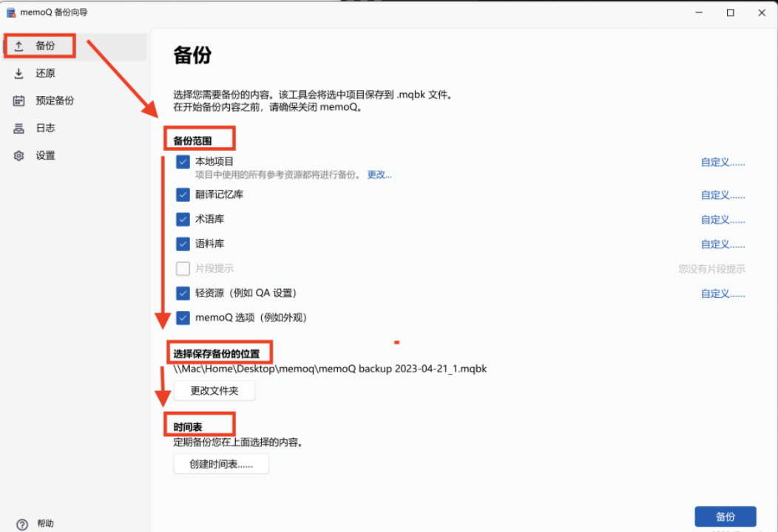This screenshot has height=532, width=778.
Task: Click the 时间表 heading
Action: tap(188, 427)
